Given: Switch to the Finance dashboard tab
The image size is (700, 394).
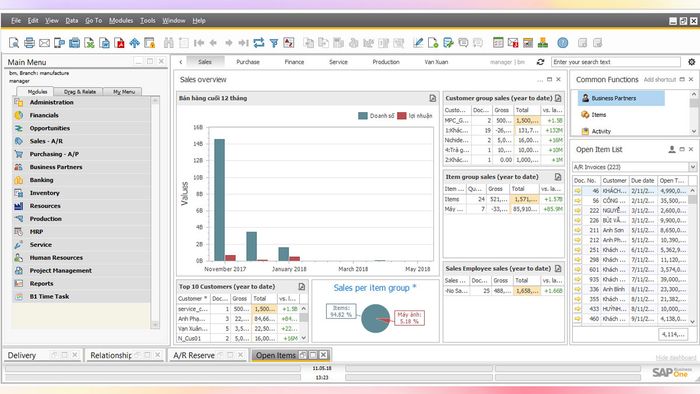Looking at the screenshot, I should [294, 62].
